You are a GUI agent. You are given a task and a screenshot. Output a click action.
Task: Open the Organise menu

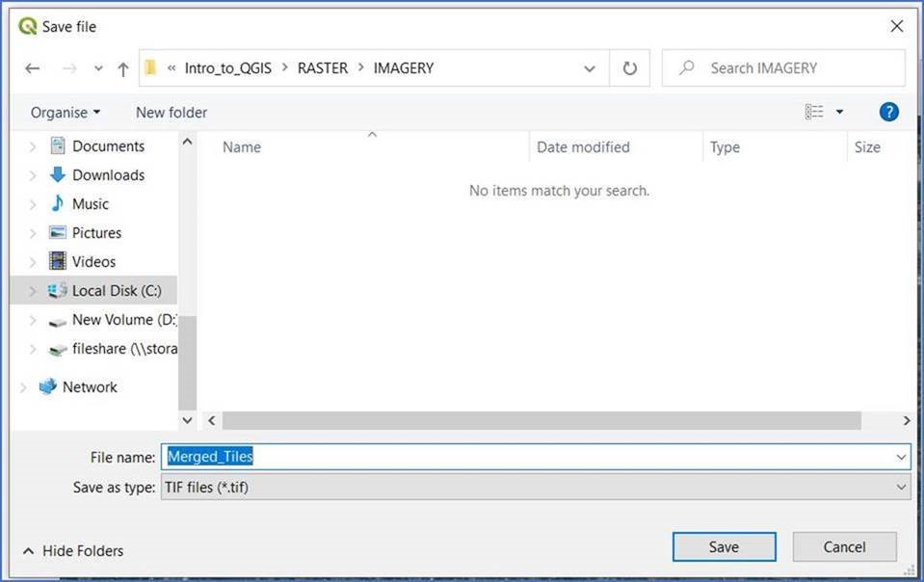[x=66, y=112]
